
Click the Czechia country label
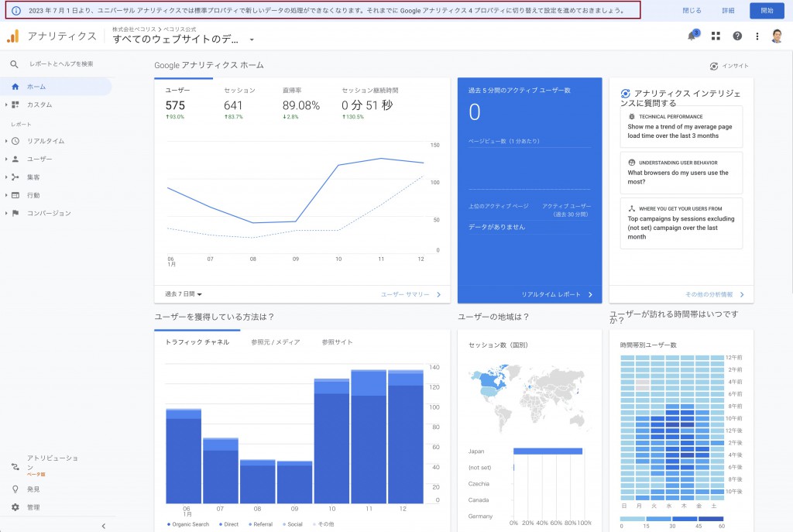coord(479,484)
